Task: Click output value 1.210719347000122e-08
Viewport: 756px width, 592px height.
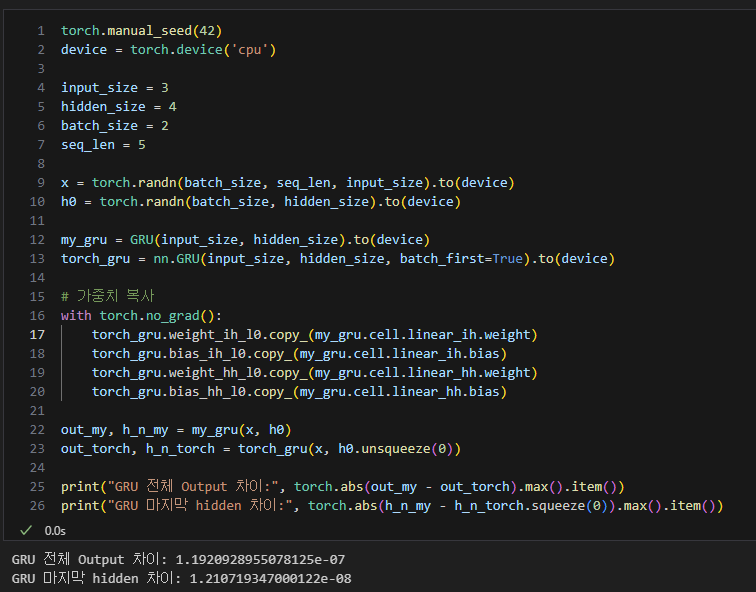Action: pos(270,579)
